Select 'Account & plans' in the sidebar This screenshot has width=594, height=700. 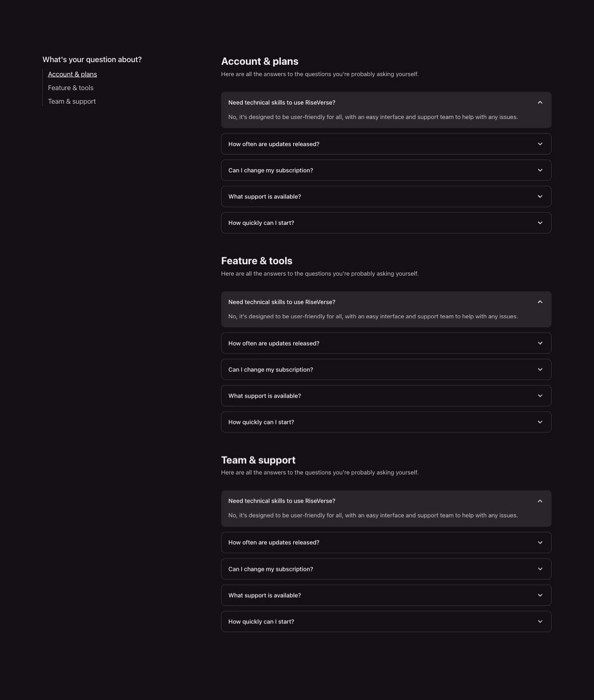pos(72,74)
